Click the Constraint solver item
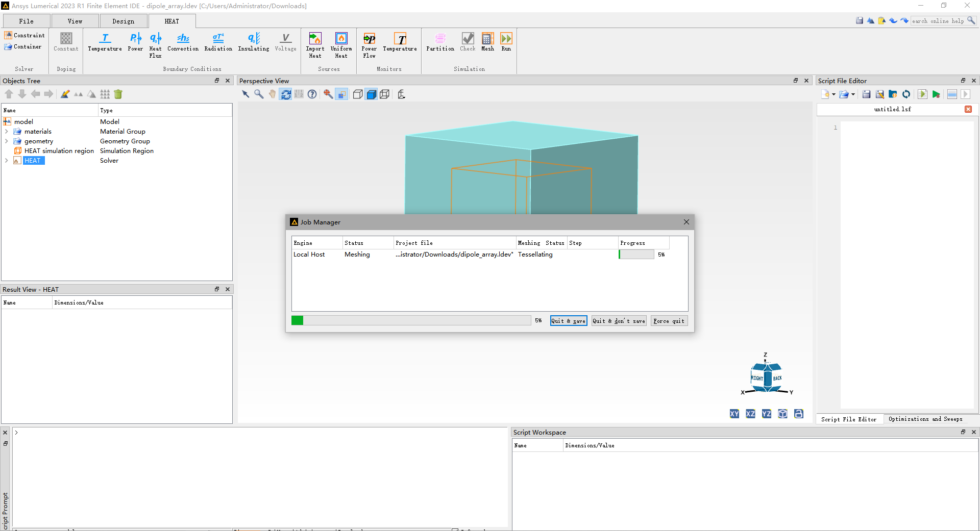Image resolution: width=980 pixels, height=531 pixels. [24, 35]
